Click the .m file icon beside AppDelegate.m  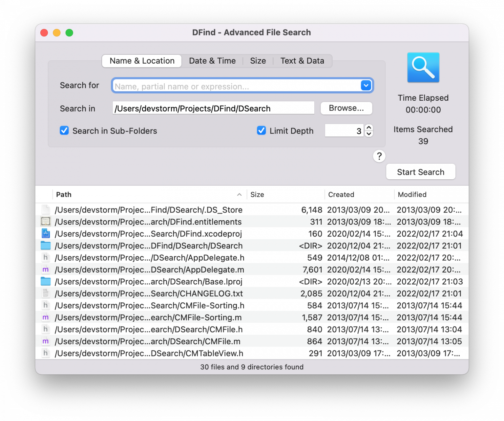pyautogui.click(x=46, y=269)
